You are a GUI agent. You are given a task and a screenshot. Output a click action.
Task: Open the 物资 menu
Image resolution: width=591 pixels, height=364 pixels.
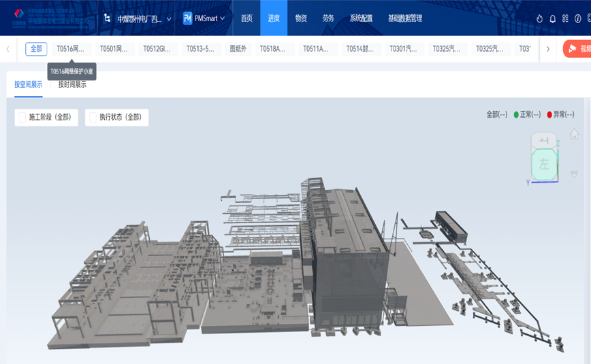point(301,18)
